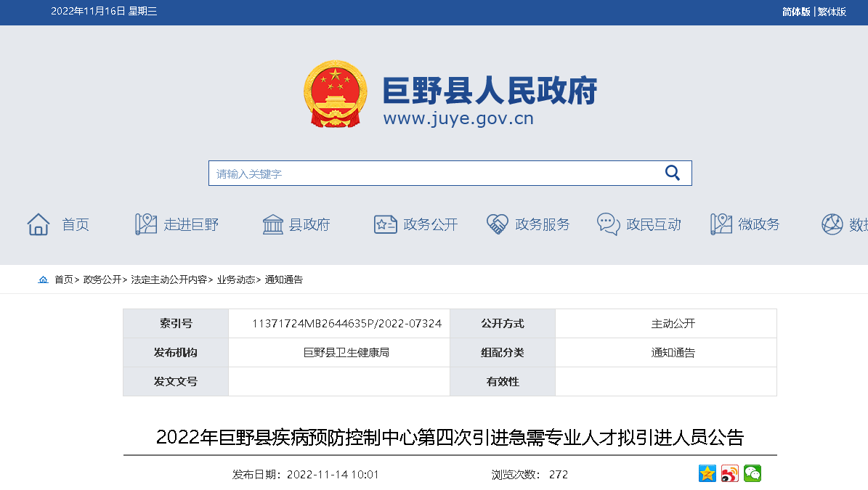
Task: Click the handshake heart icon beside 政务服务
Action: pos(497,224)
